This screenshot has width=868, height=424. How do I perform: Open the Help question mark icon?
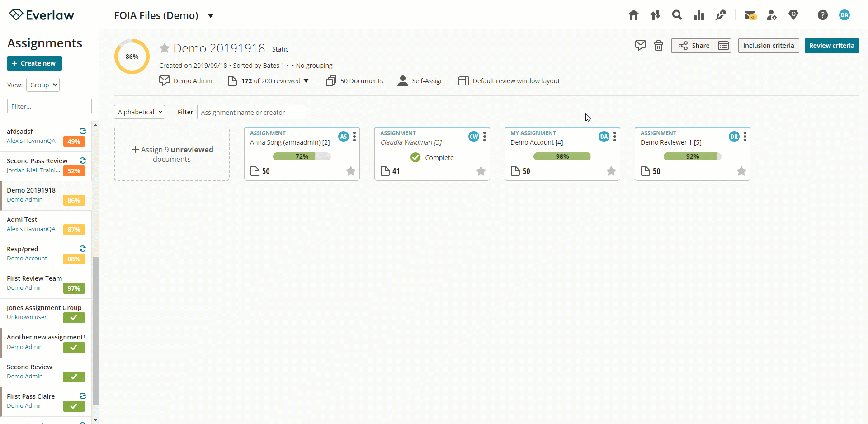[823, 15]
